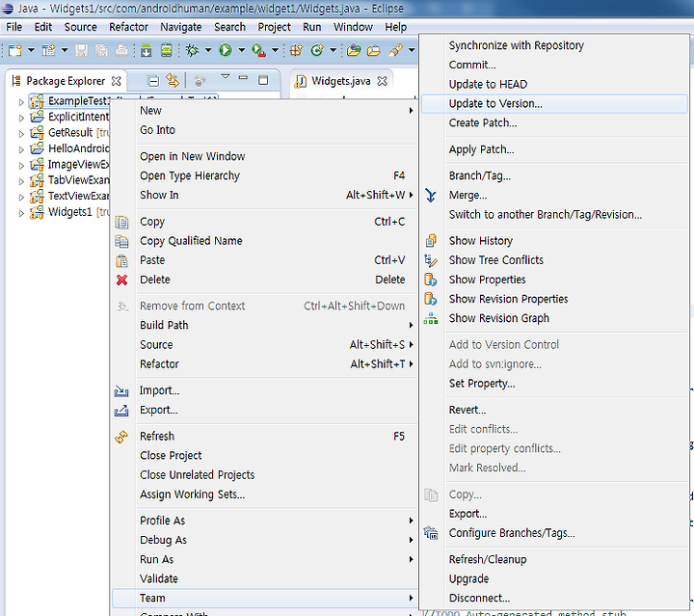Select Import... in the context menu
Screen dimensions: 694x616
(264, 390)
